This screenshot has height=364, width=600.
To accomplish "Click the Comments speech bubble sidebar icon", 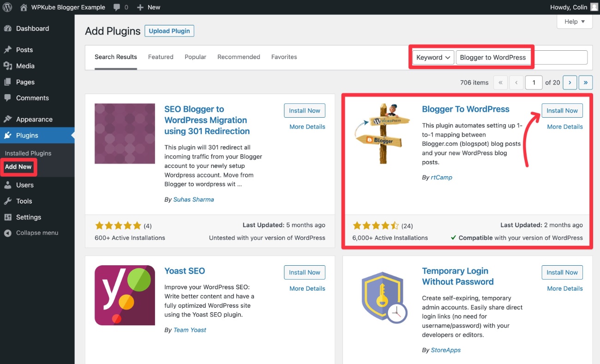I will coord(7,98).
